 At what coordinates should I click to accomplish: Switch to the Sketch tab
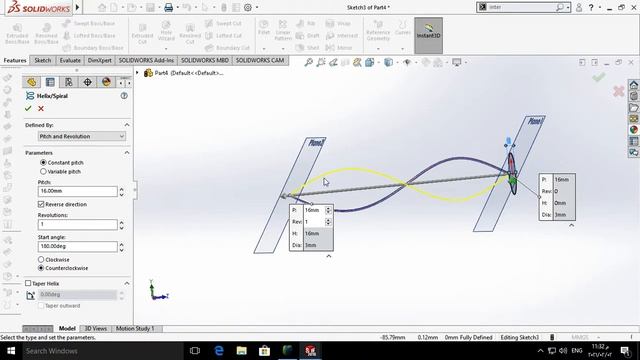[x=42, y=60]
